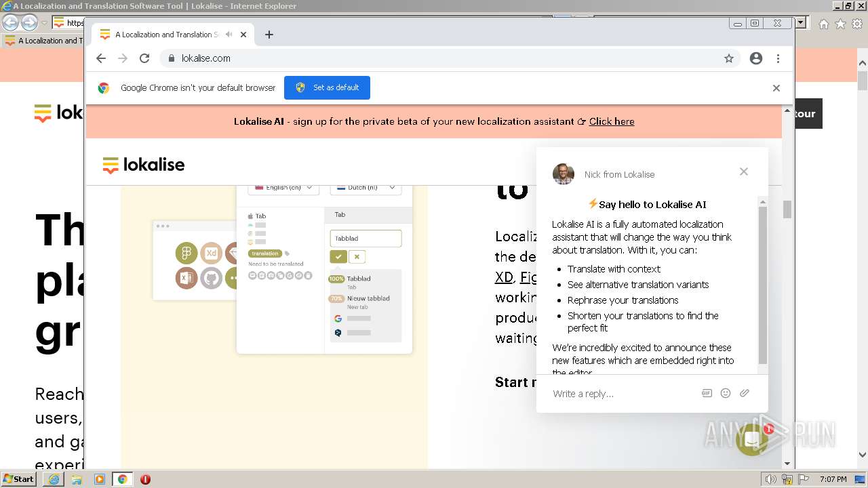This screenshot has height=488, width=868.
Task: Click the Chrome page scrollbar down arrow
Action: [787, 464]
